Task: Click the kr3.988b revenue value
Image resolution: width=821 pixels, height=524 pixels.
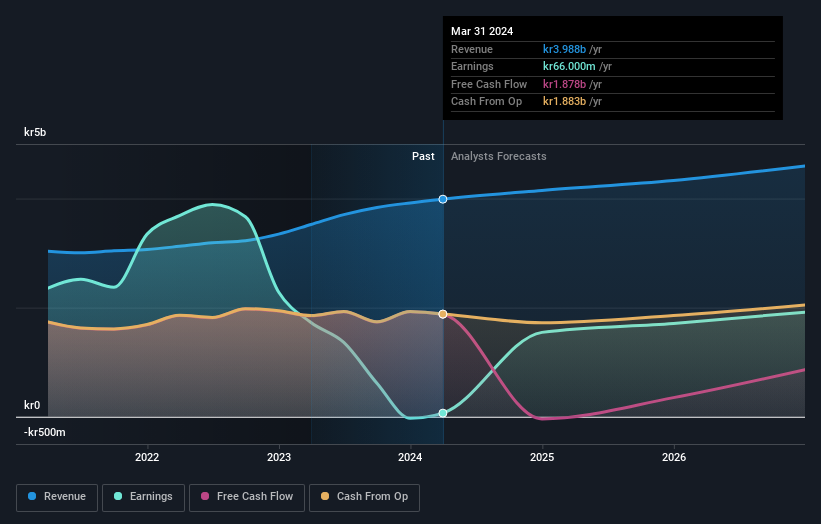Action: point(564,49)
